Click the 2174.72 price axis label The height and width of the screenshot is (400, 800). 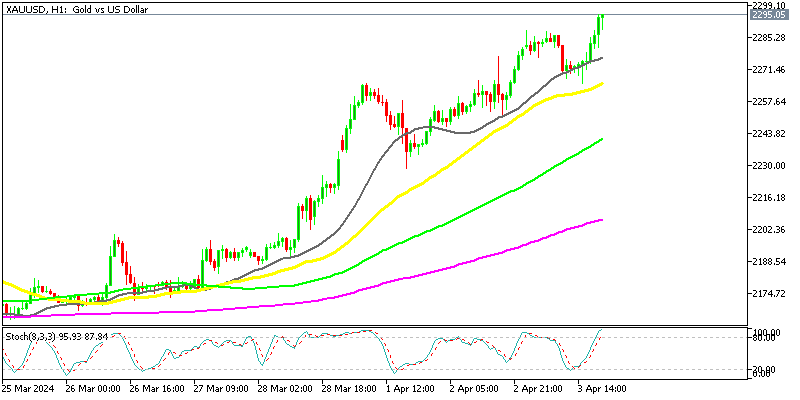click(770, 294)
